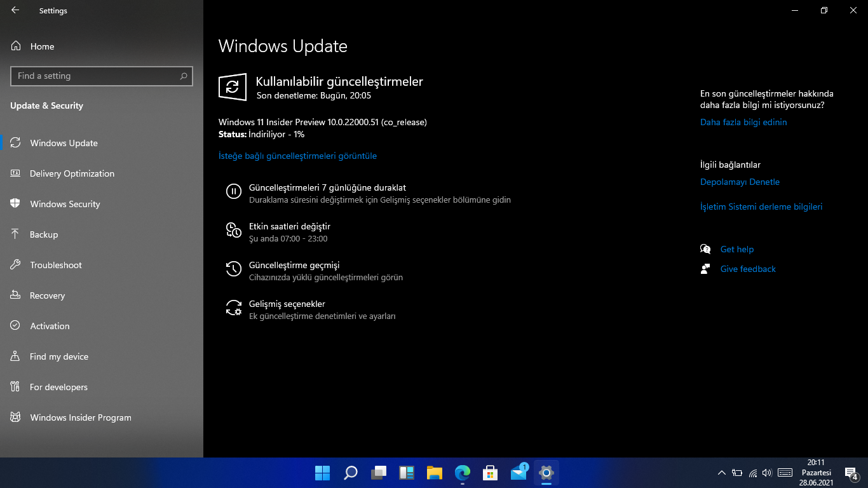Expand hidden system tray icons
The image size is (868, 488).
tap(721, 473)
